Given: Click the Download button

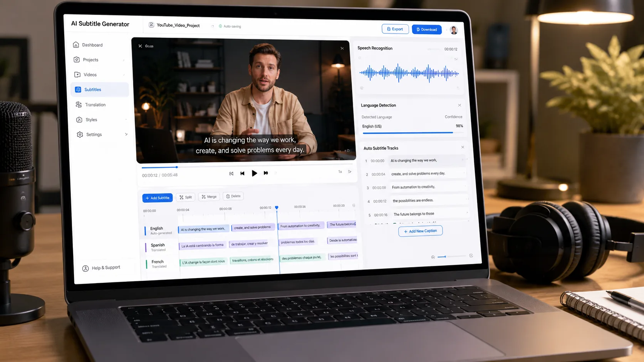Looking at the screenshot, I should pos(427,29).
